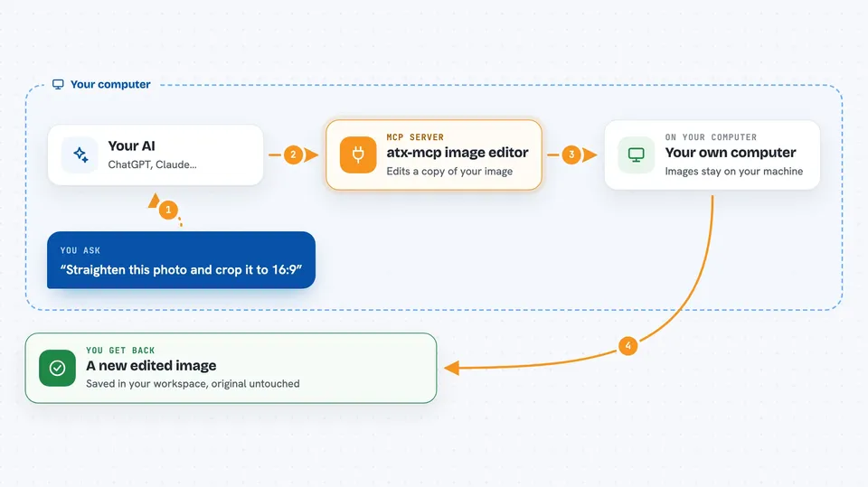The width and height of the screenshot is (868, 487).
Task: Click the green checkmark icon in You get back card
Action: click(57, 368)
